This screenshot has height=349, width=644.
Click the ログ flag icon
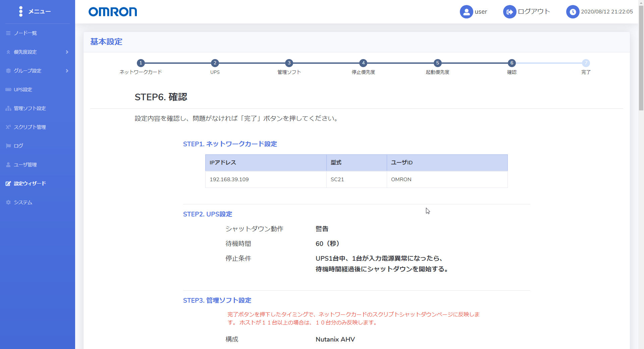(x=8, y=146)
